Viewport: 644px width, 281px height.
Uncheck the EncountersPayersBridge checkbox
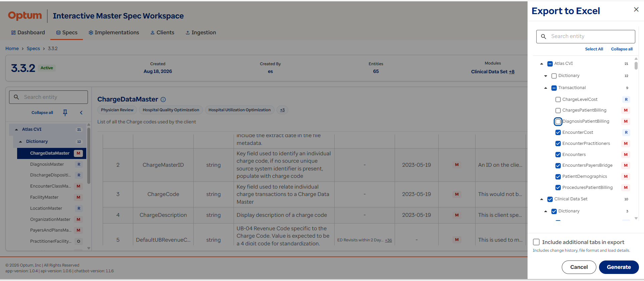(558, 166)
